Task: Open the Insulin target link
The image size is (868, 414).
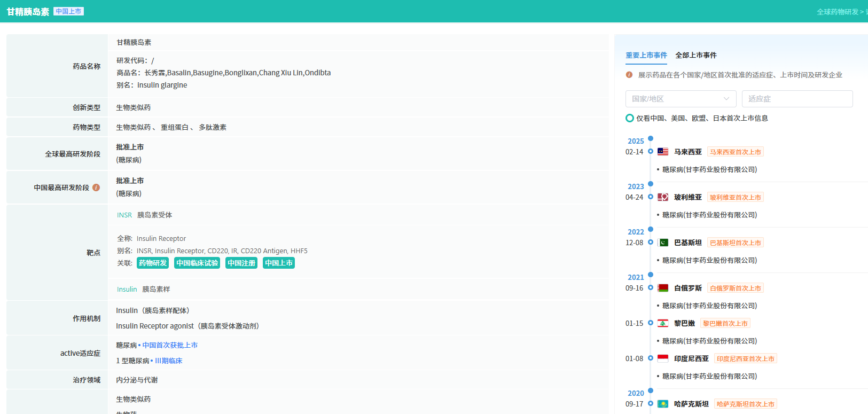Action: point(127,289)
